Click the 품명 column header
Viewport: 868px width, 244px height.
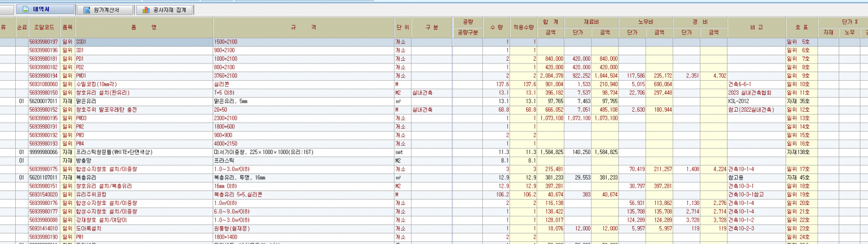143,27
